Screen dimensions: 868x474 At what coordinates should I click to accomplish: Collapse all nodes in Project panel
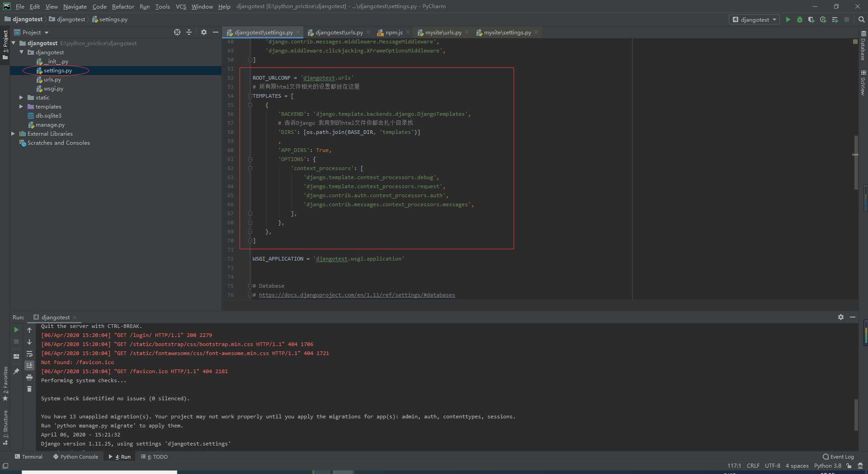click(x=189, y=32)
